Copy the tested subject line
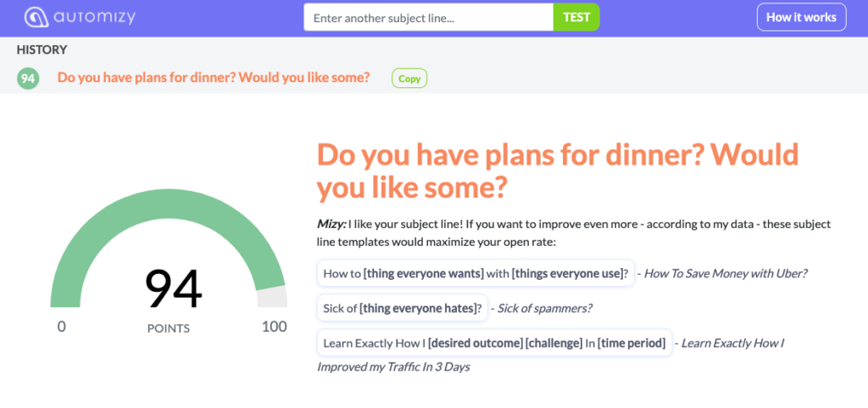The height and width of the screenshot is (408, 868). pyautogui.click(x=409, y=79)
